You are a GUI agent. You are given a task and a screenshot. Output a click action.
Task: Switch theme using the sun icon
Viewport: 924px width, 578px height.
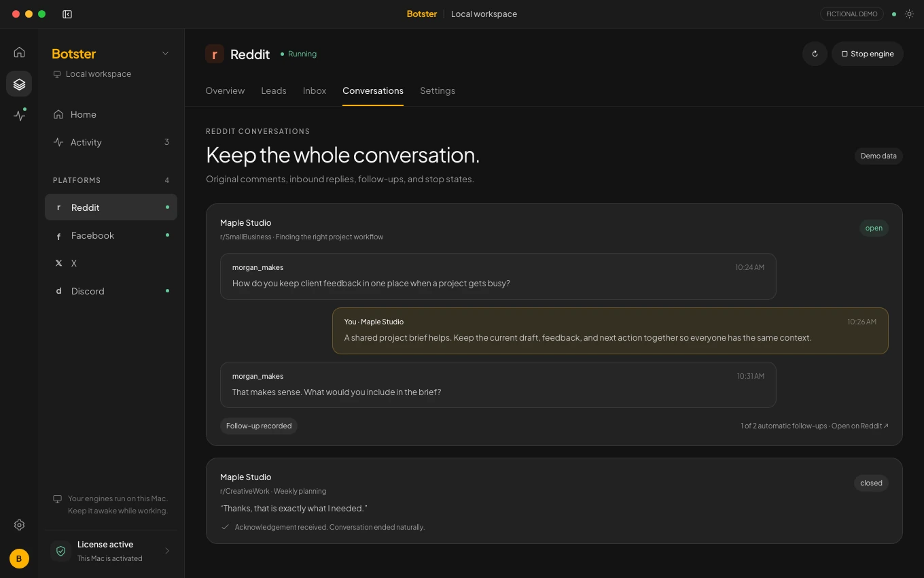909,14
